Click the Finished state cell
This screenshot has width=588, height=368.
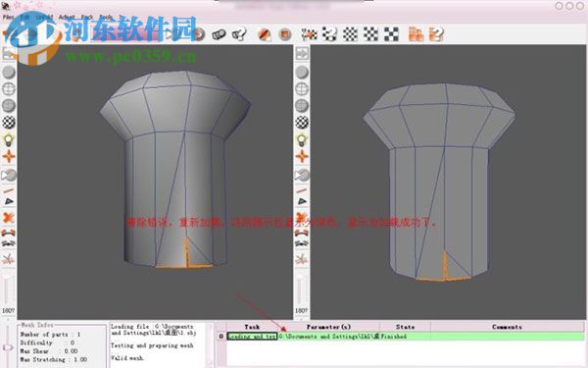point(405,336)
